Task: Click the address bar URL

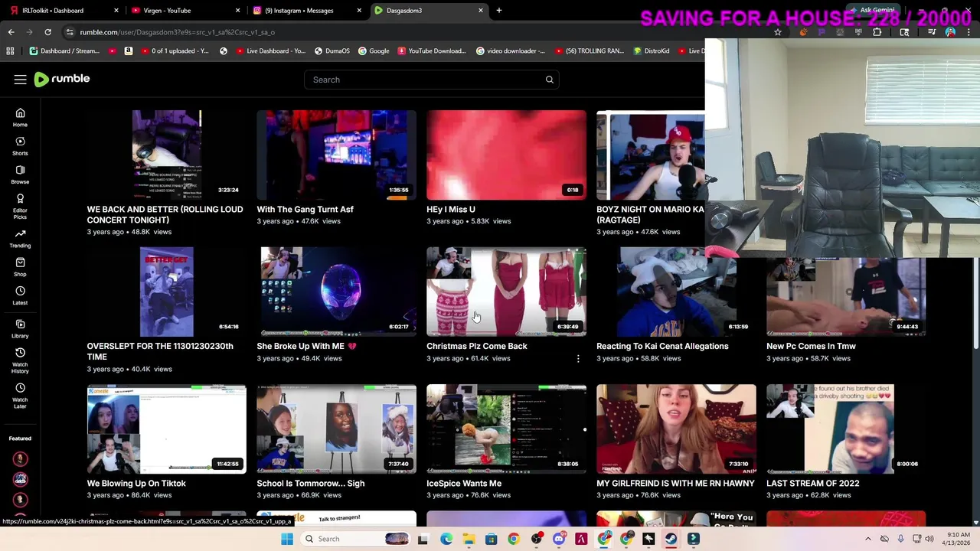Action: pos(177,32)
